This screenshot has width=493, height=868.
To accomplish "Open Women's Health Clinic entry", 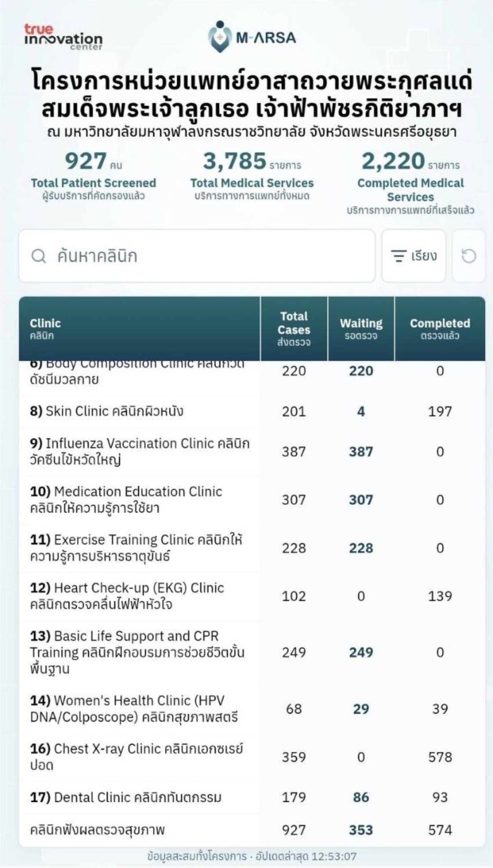I will tap(252, 709).
